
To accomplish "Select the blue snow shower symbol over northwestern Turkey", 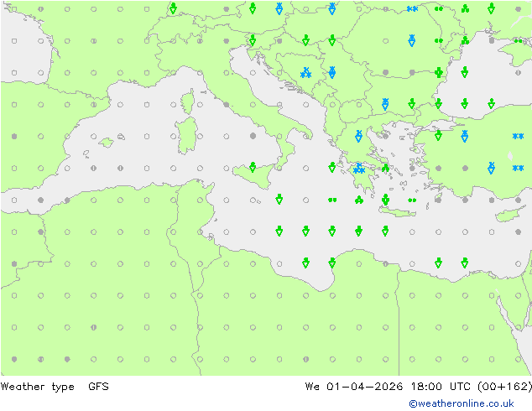I will pos(465,136).
